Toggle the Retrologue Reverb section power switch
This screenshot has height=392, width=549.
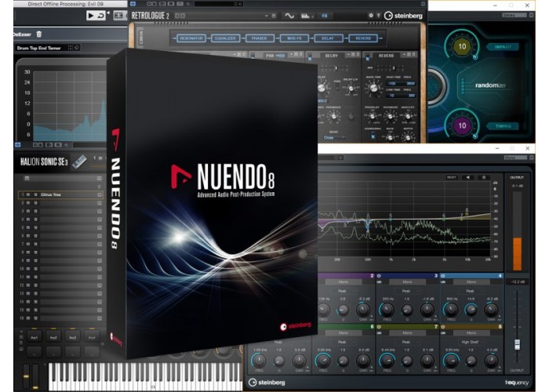coord(367,56)
